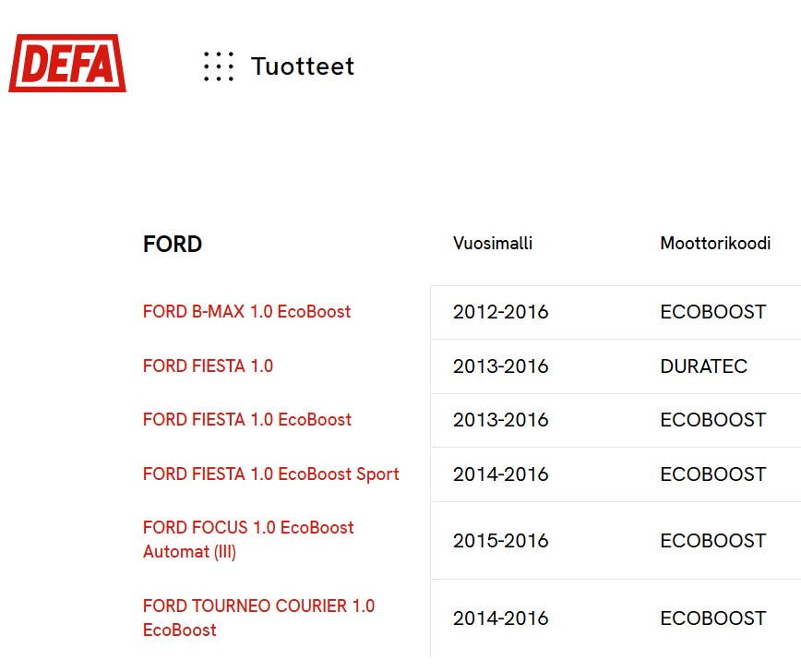Click the Vuosimalli column header
The image size is (801, 672).
(x=493, y=244)
